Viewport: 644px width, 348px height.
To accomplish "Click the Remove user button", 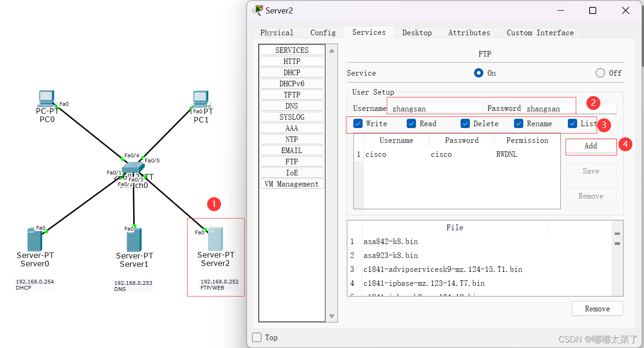I will pyautogui.click(x=591, y=196).
